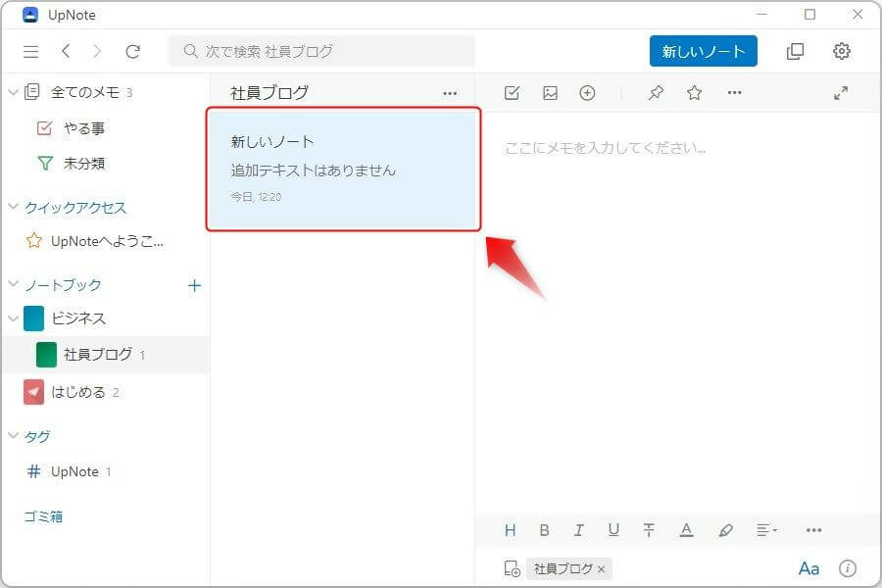Open the ゴミ箱 trash
The width and height of the screenshot is (882, 588).
pos(43,516)
